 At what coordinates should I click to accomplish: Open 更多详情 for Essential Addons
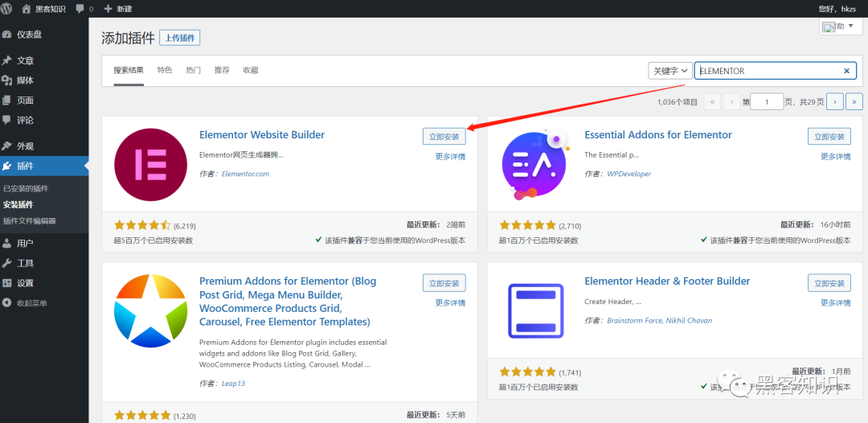[835, 156]
